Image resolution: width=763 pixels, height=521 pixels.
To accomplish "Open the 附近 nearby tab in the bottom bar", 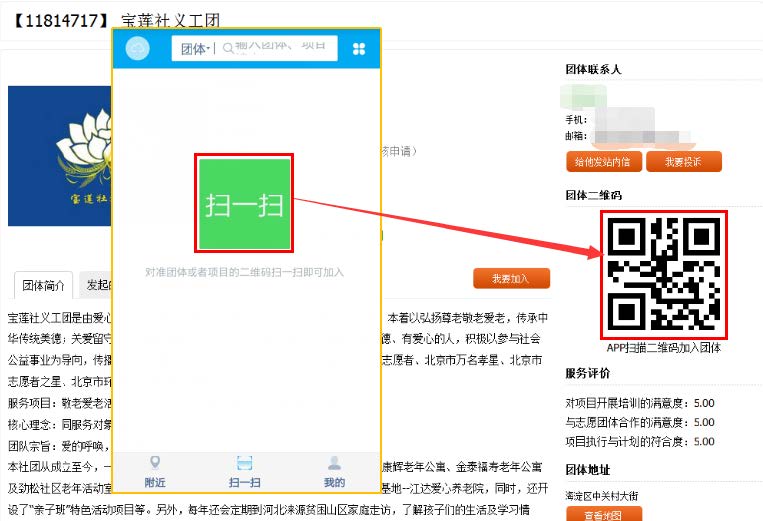I will 155,473.
